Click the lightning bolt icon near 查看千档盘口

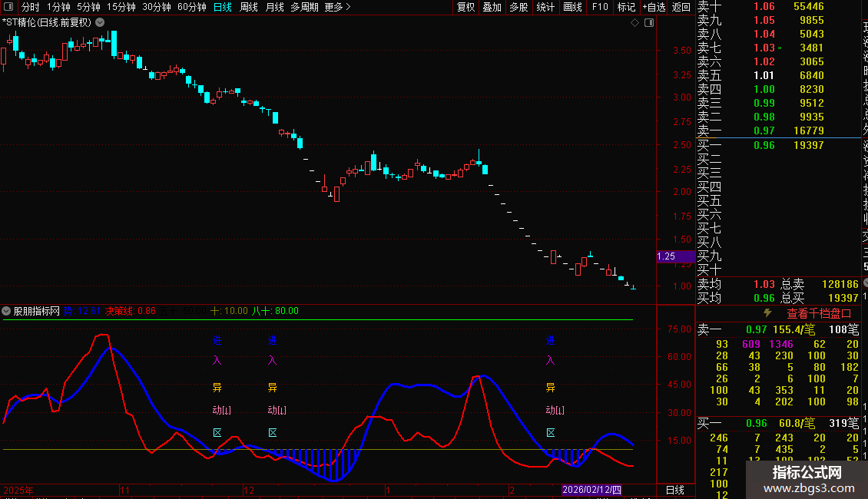[x=767, y=313]
